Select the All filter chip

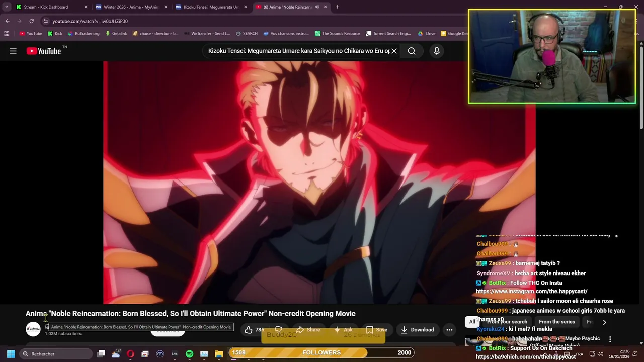[472, 322]
